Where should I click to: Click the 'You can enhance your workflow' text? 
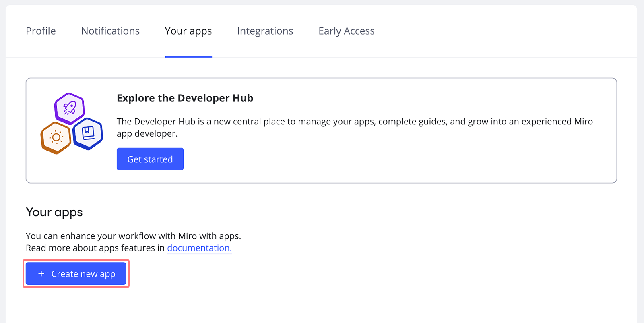pyautogui.click(x=133, y=236)
